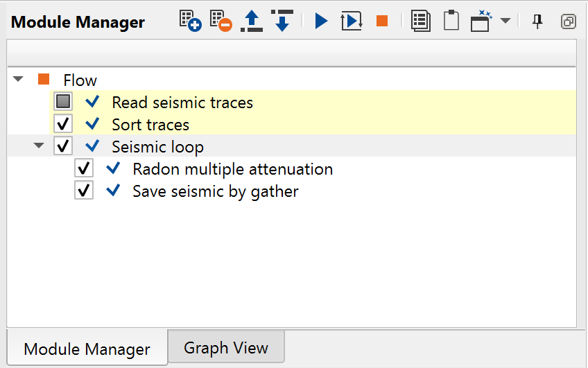Viewport: 588px width, 368px height.
Task: Pin the Module Manager panel
Action: pyautogui.click(x=537, y=21)
